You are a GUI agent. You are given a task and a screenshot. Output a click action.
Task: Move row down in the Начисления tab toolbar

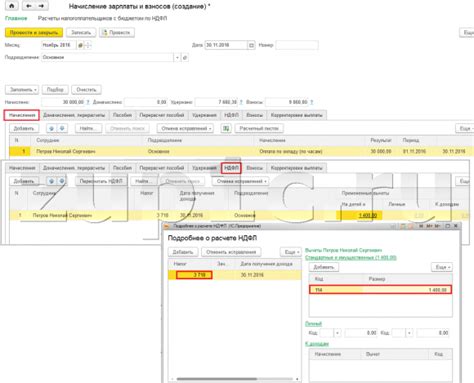62,128
